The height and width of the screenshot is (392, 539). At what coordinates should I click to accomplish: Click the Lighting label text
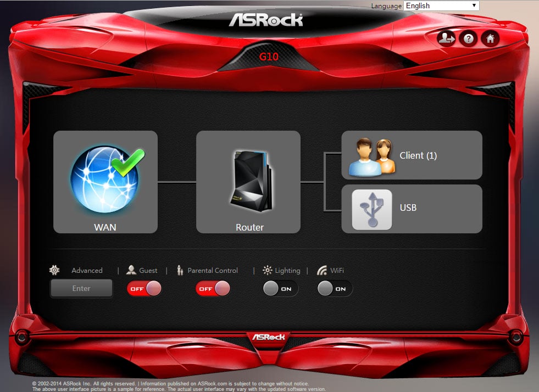(x=288, y=271)
